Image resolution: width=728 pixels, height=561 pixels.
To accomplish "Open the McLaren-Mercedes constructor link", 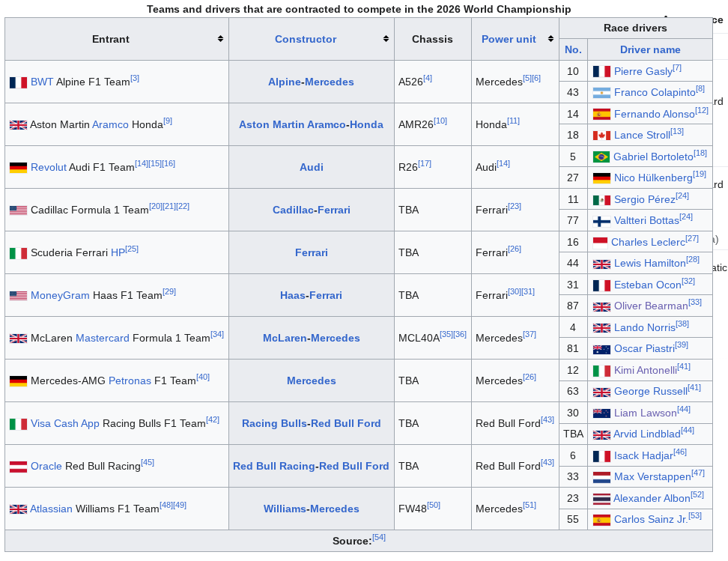I will pos(311,339).
